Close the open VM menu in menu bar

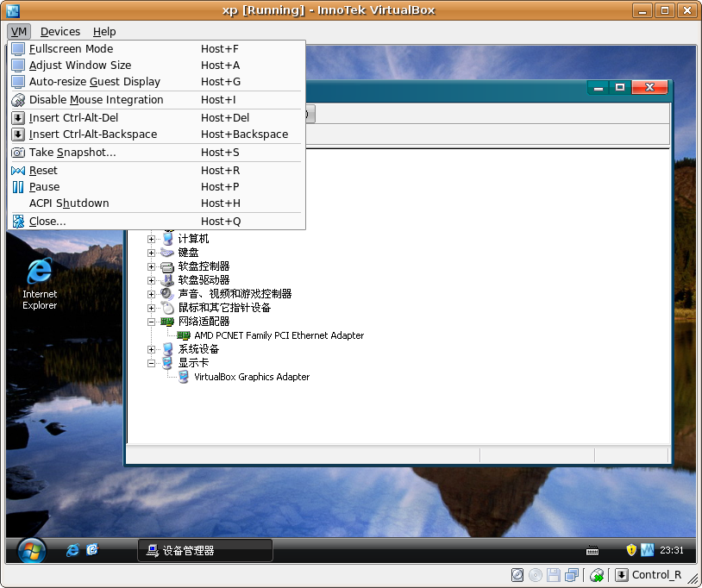(19, 32)
